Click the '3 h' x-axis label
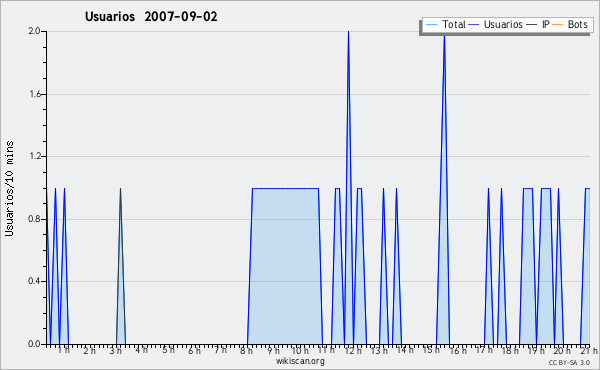The width and height of the screenshot is (600, 370). click(115, 351)
